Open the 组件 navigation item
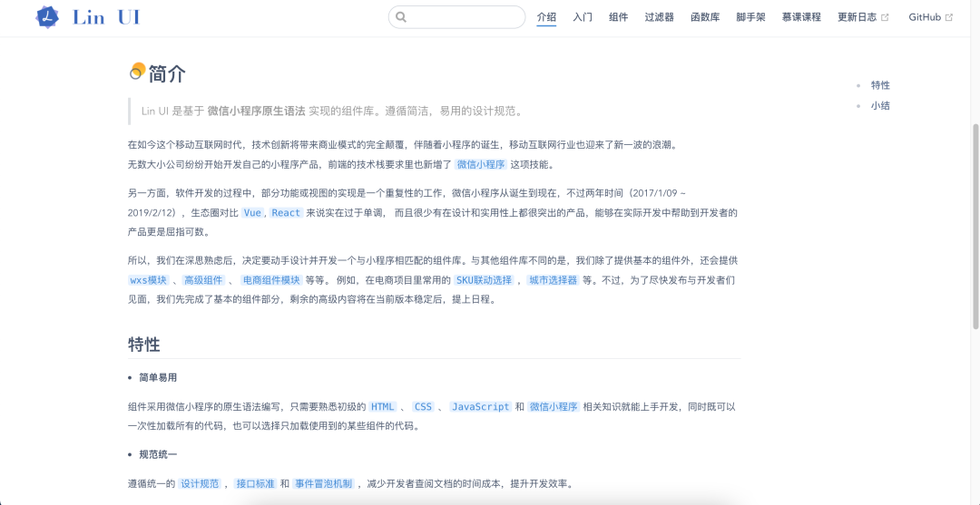Viewport: 980px width, 505px height. 619,17
